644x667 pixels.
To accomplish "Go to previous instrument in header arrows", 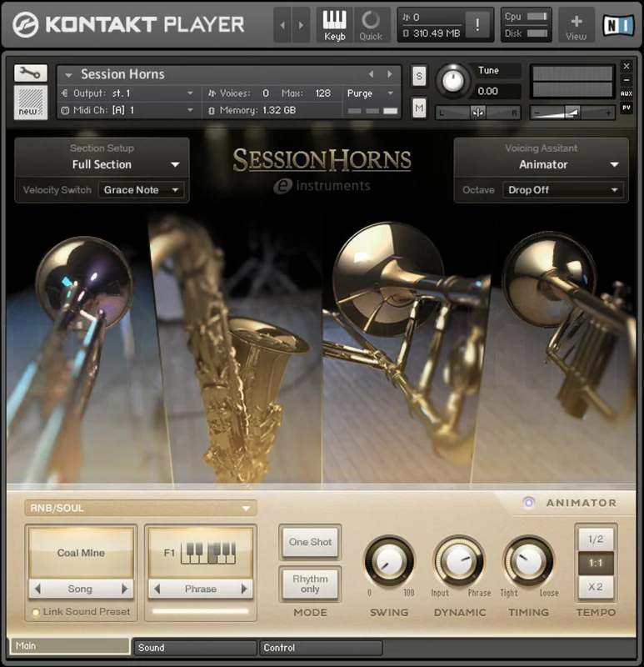I will [x=282, y=25].
